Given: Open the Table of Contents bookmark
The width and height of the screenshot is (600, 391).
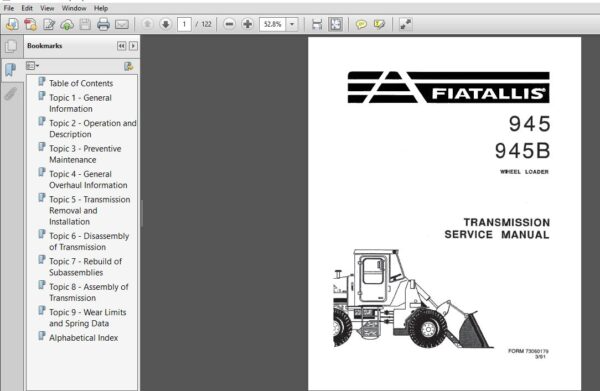Looking at the screenshot, I should (x=81, y=83).
